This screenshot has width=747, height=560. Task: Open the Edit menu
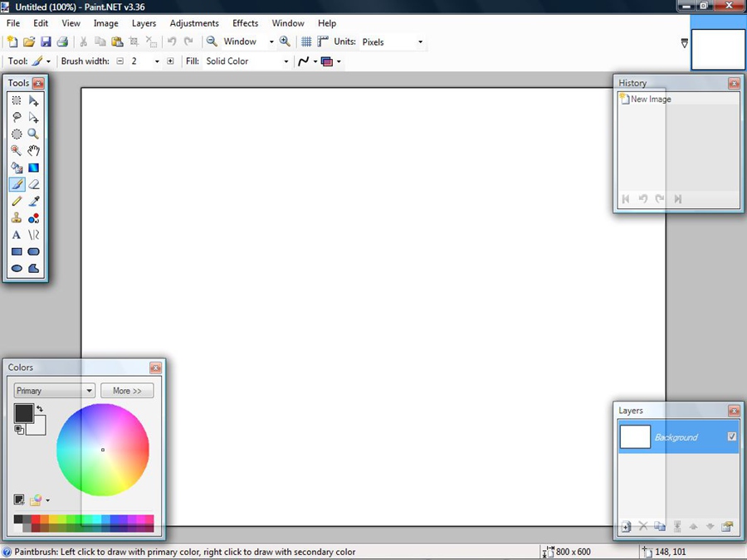41,23
